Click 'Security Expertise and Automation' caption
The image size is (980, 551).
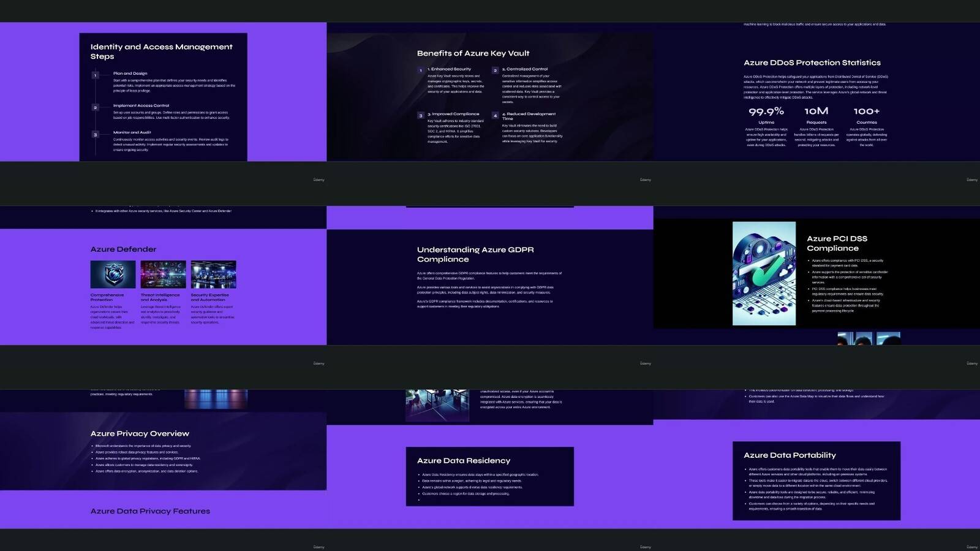(x=209, y=297)
